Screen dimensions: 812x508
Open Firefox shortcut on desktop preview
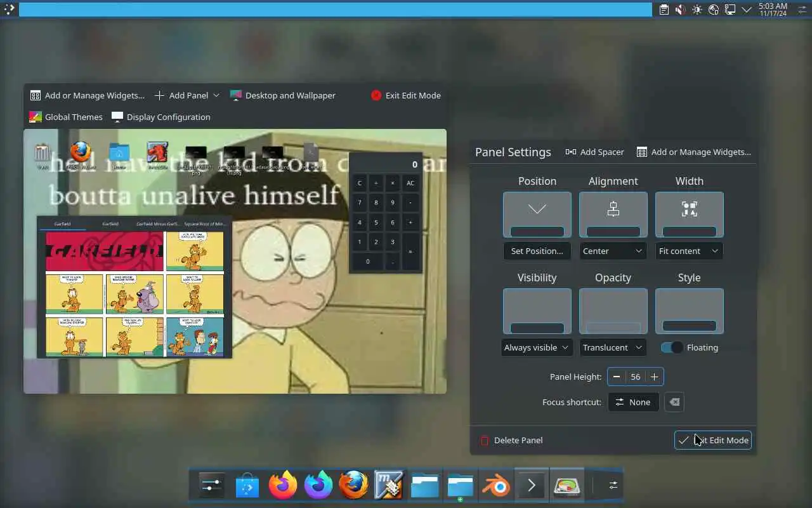[80, 156]
